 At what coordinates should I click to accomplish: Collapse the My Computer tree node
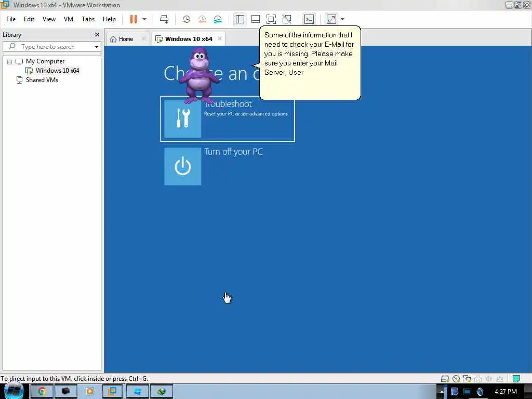(9, 62)
